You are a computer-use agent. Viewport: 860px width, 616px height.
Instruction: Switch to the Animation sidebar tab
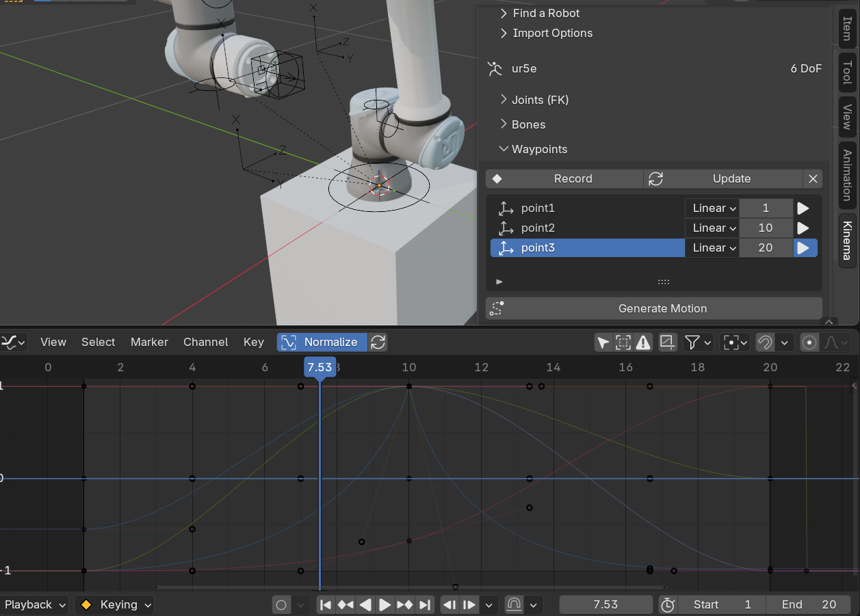click(847, 175)
